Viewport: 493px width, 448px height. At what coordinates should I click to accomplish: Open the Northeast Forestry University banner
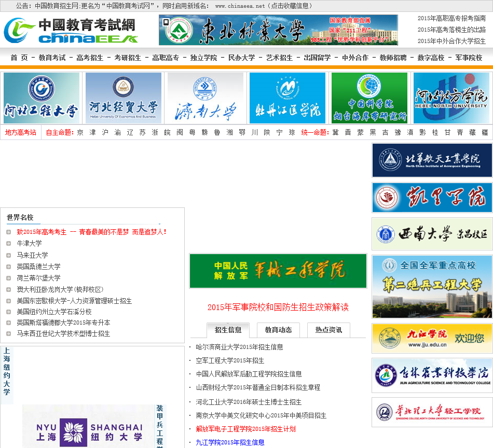[x=278, y=30]
